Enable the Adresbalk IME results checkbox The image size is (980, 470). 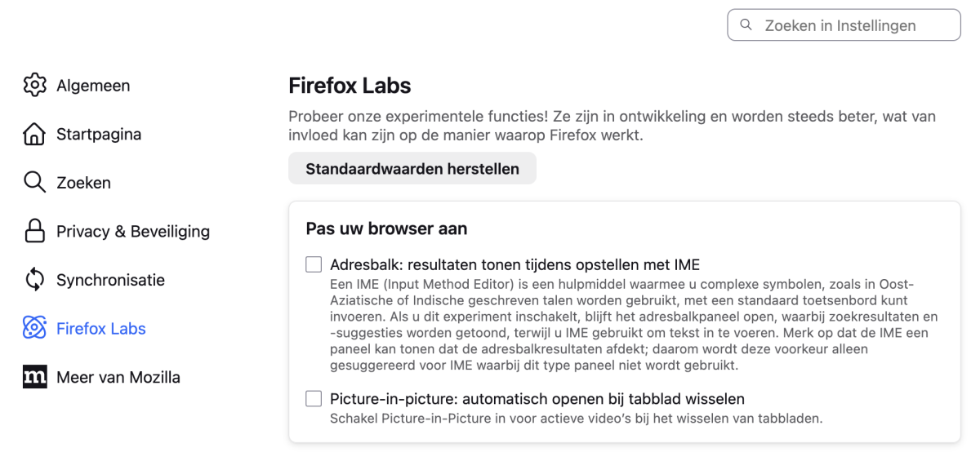coord(314,264)
